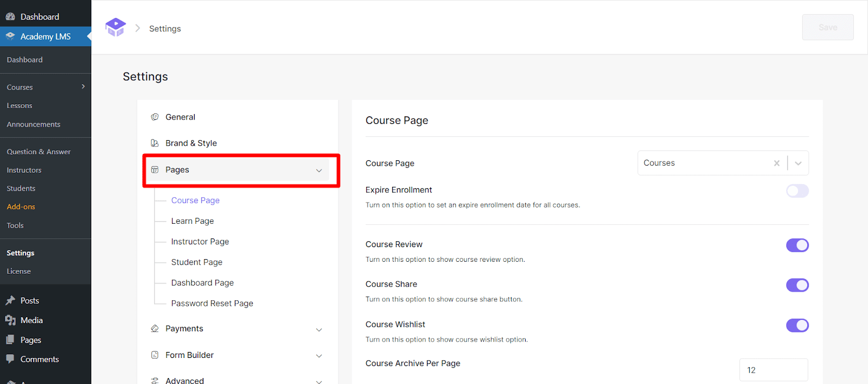868x384 pixels.
Task: Expand the Form Builder chevron
Action: [319, 356]
